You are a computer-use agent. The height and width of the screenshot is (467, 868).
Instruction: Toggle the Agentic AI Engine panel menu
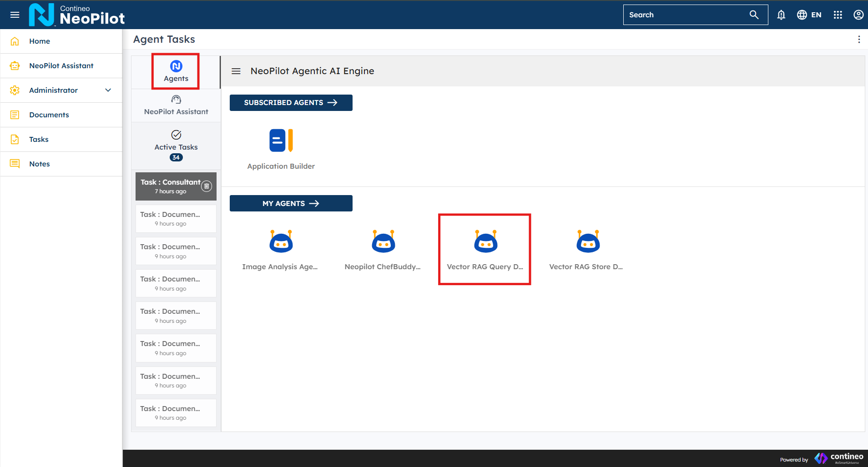tap(236, 71)
